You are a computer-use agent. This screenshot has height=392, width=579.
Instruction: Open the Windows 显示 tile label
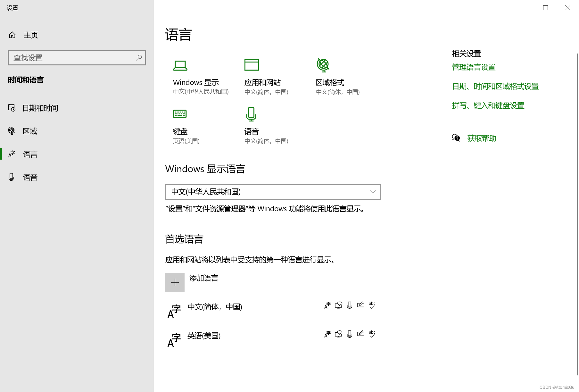tap(196, 82)
